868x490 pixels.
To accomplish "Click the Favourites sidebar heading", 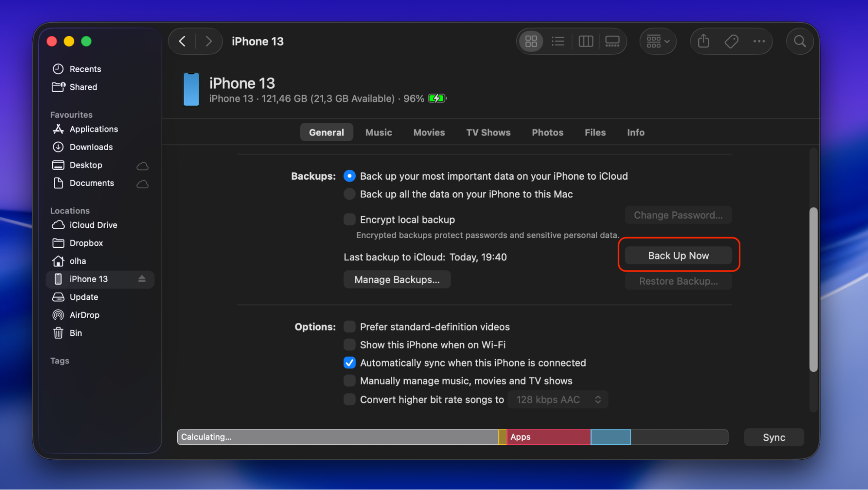I will (71, 115).
